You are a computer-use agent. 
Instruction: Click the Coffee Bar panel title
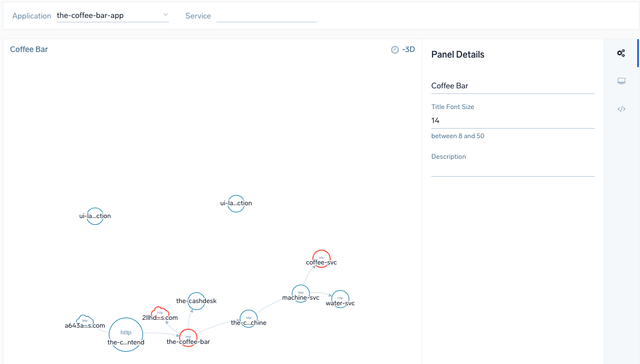pyautogui.click(x=29, y=49)
